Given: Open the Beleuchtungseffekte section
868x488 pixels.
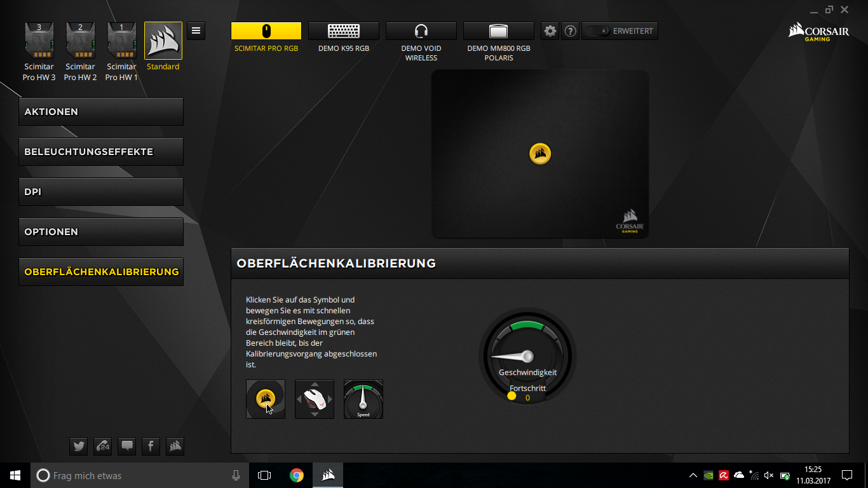Looking at the screenshot, I should (x=101, y=152).
